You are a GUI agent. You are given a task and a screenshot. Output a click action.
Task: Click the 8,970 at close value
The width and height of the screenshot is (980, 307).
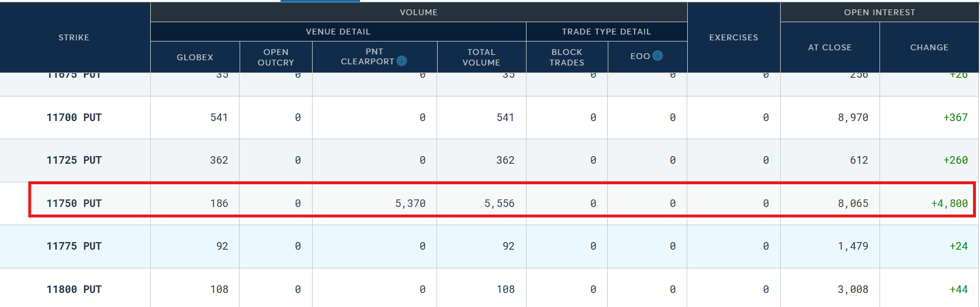[853, 118]
